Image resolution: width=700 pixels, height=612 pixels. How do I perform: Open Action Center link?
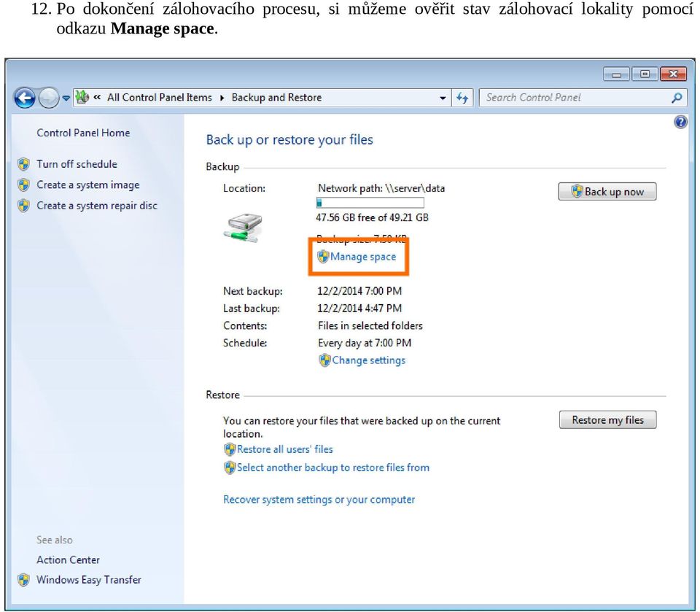pos(68,559)
